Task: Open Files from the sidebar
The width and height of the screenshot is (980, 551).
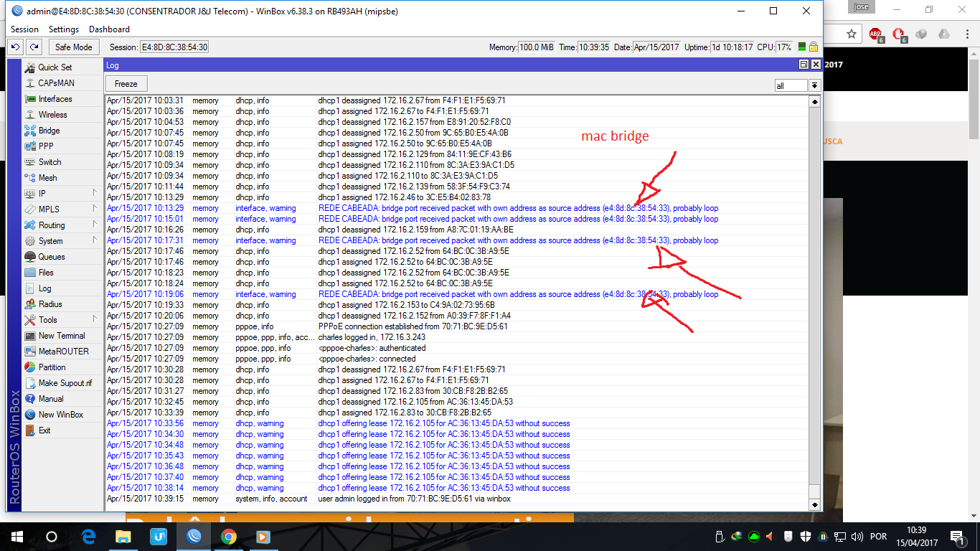Action: pos(46,273)
